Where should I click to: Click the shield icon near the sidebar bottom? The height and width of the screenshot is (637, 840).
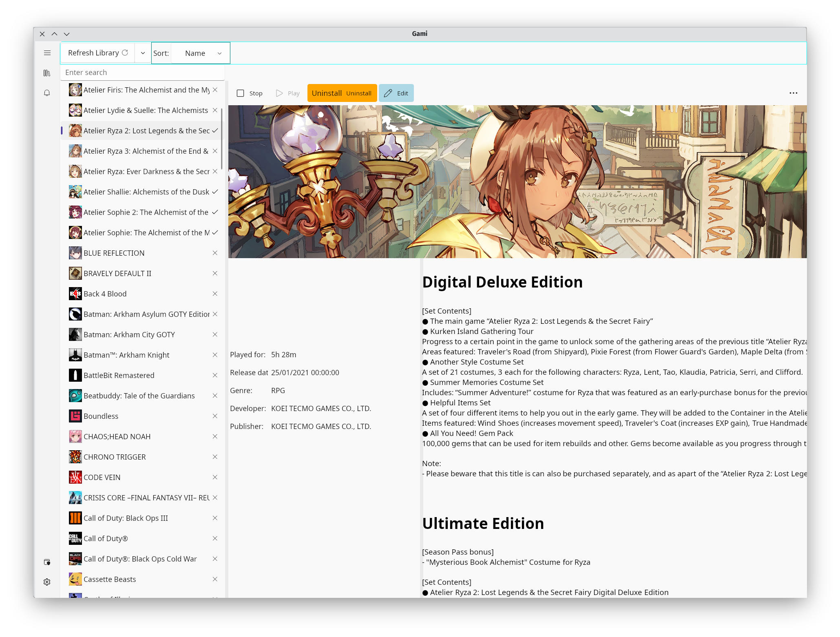(47, 562)
